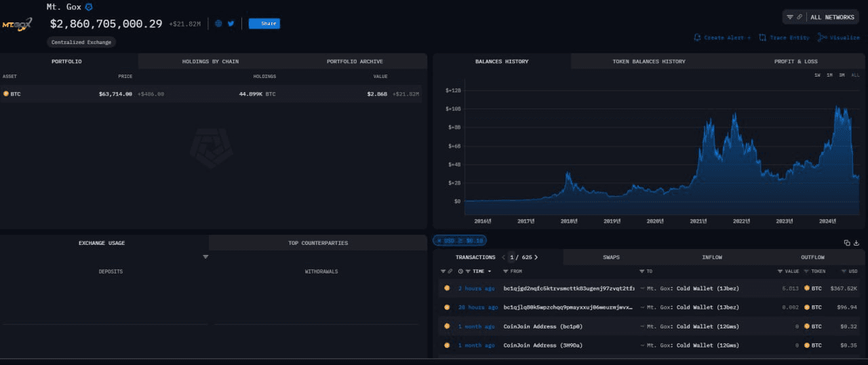Click BTC price value $63,714.00
868x365 pixels.
[115, 94]
